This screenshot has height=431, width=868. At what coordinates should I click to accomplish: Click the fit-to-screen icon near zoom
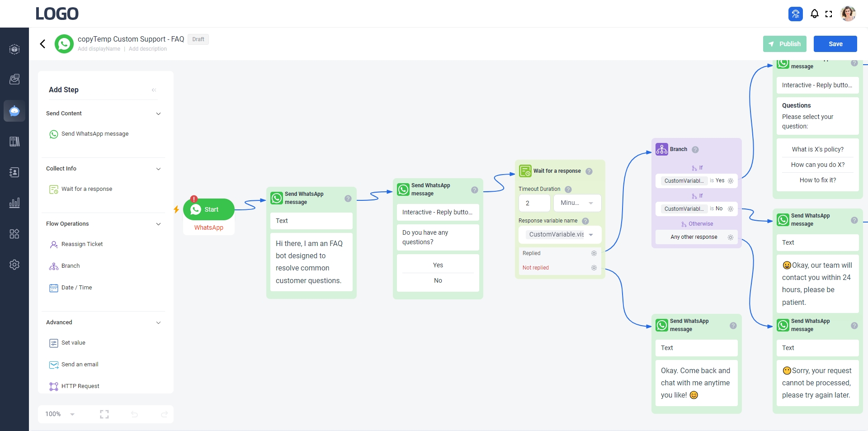point(104,414)
